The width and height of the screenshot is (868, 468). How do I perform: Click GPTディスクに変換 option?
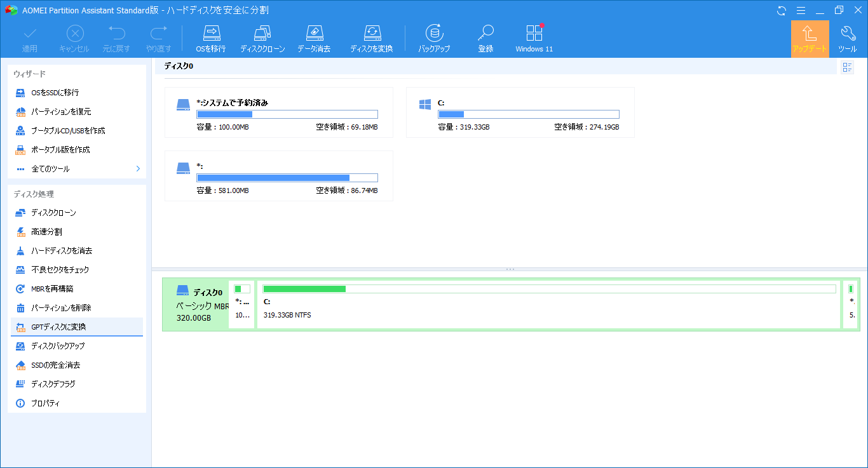[x=77, y=327]
